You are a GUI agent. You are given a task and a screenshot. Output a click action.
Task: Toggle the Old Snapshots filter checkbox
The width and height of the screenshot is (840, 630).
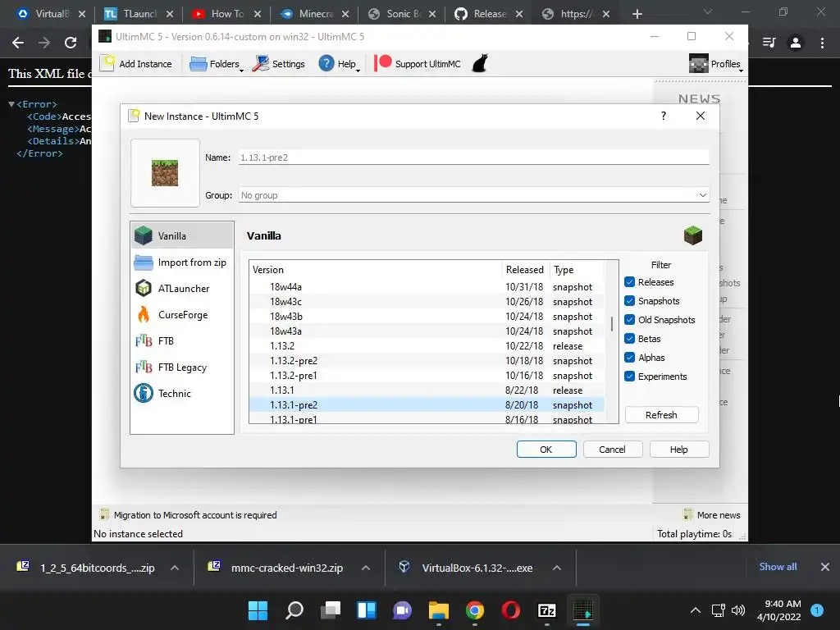[629, 320]
